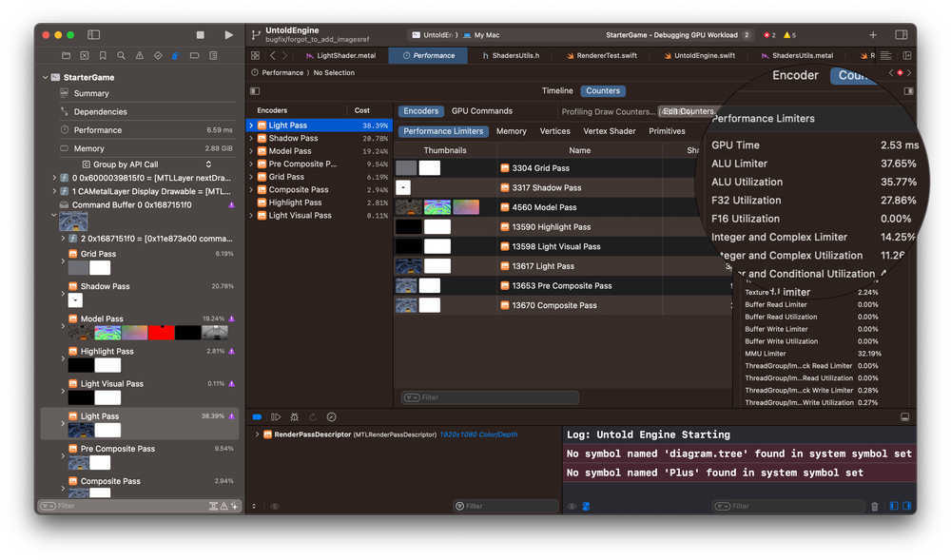Image resolution: width=951 pixels, height=560 pixels.
Task: Click the Vertex Shader counters tab
Action: 609,131
